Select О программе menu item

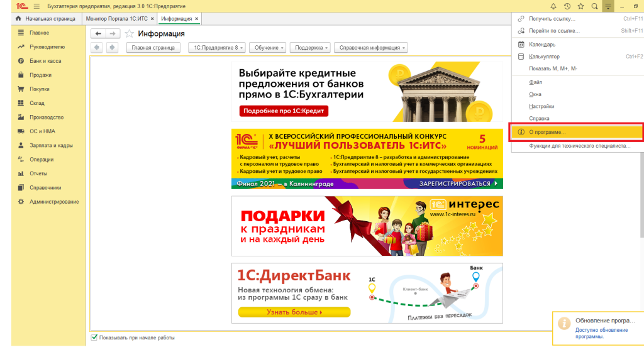547,133
